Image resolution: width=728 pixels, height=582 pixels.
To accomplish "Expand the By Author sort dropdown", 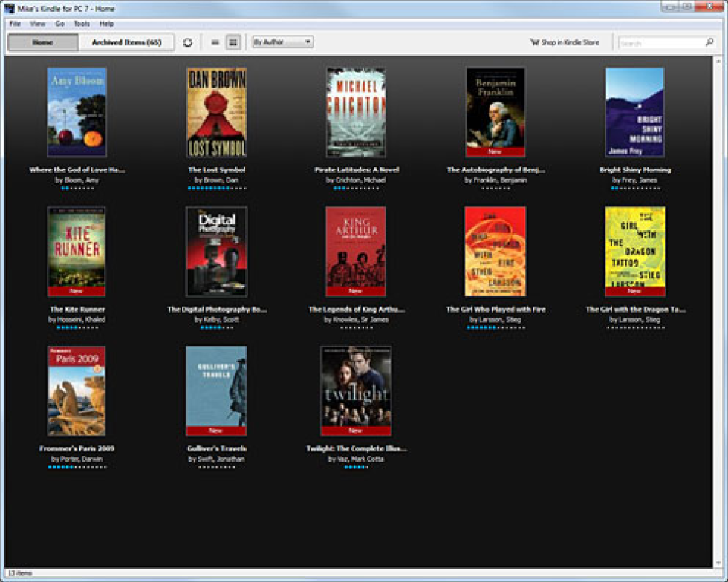I will 282,42.
